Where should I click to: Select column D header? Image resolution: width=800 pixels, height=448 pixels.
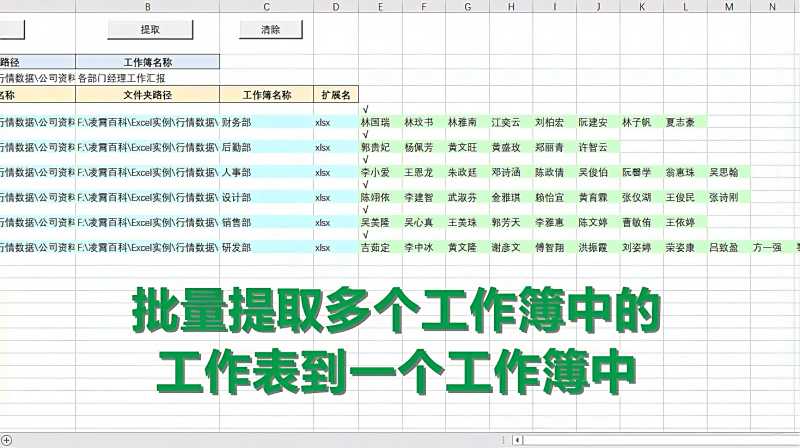[x=336, y=7]
